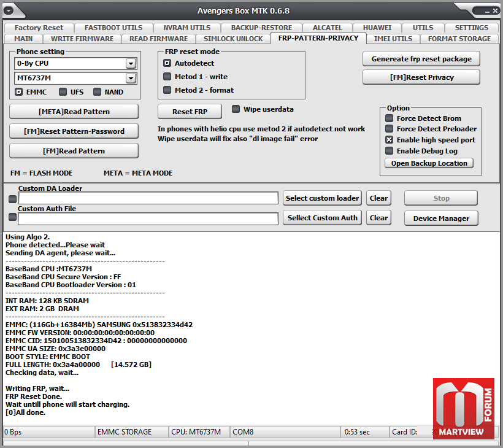This screenshot has height=448, width=503.
Task: Focus the Custom DA Loader path field
Action: (x=148, y=198)
